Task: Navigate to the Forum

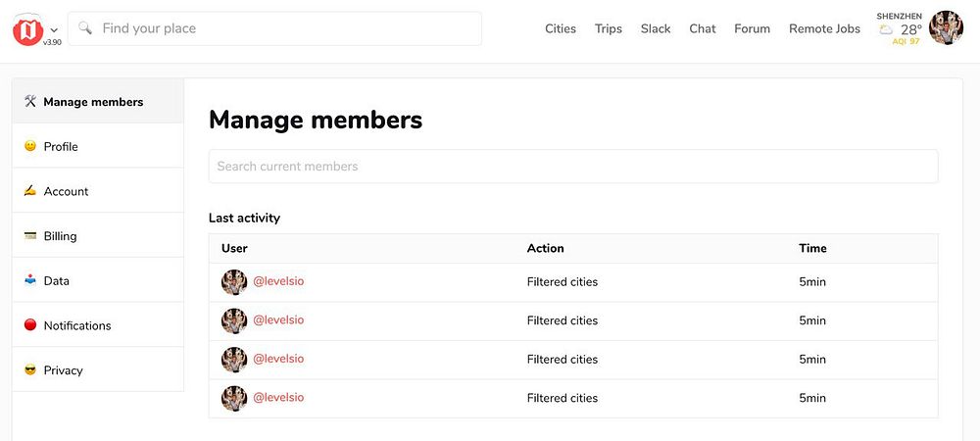Action: coord(752,28)
